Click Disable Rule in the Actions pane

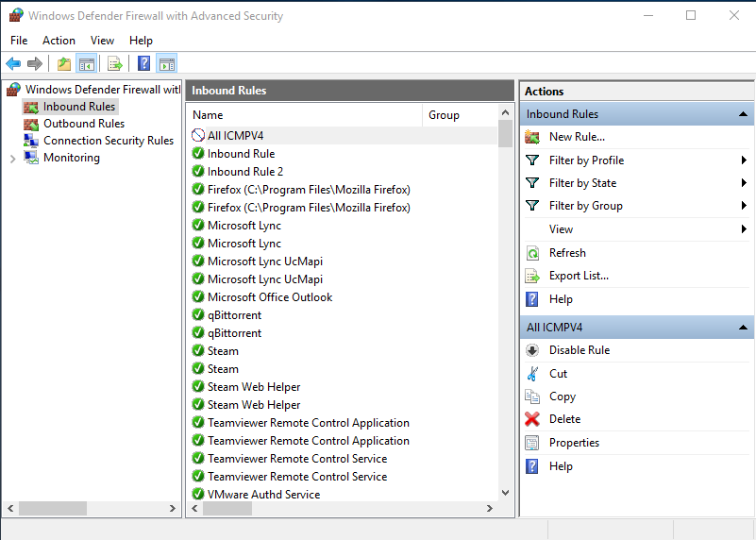click(579, 350)
